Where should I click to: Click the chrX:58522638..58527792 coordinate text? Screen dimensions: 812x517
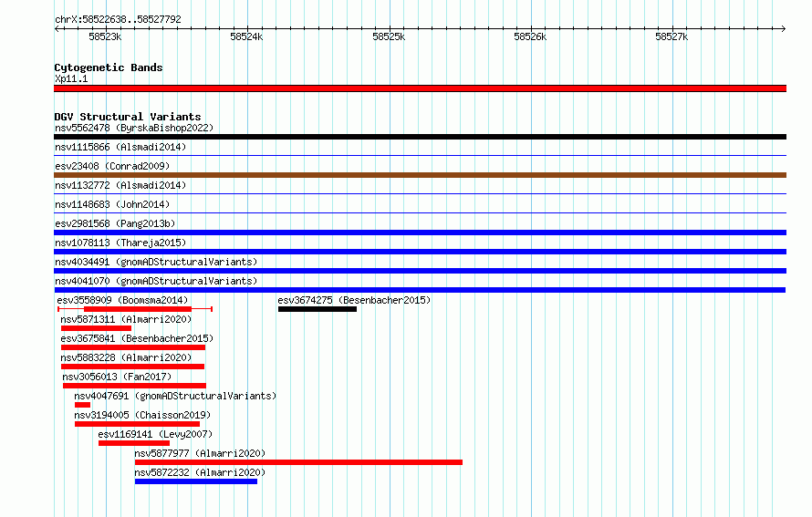point(118,19)
